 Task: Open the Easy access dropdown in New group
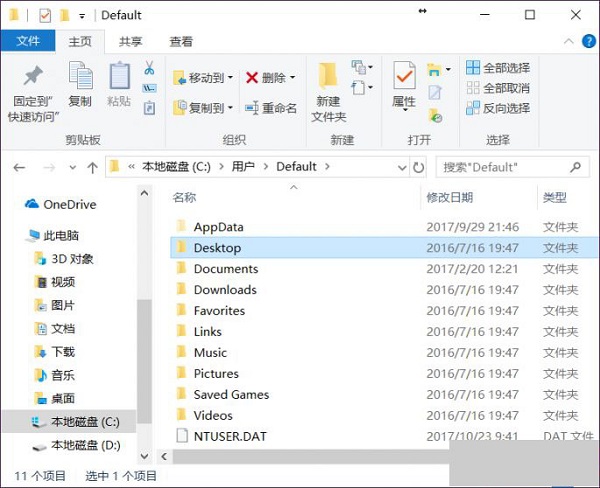click(362, 88)
